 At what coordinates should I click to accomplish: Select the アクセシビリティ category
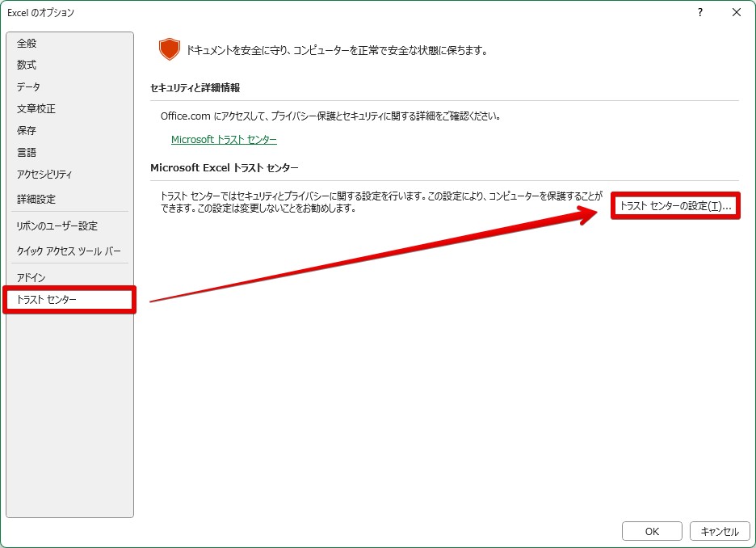tap(70, 174)
